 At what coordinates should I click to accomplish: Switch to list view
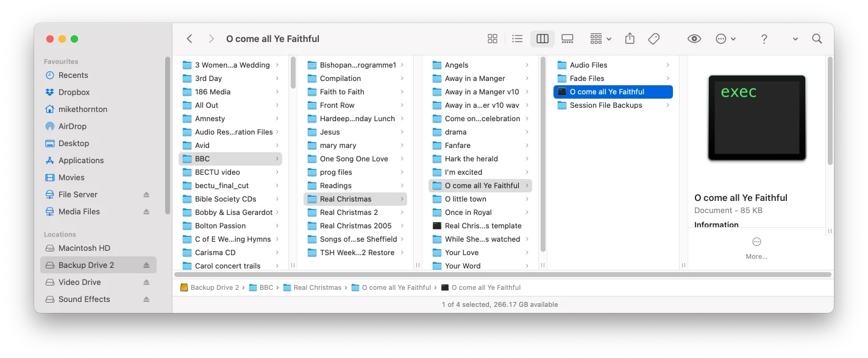coord(518,39)
